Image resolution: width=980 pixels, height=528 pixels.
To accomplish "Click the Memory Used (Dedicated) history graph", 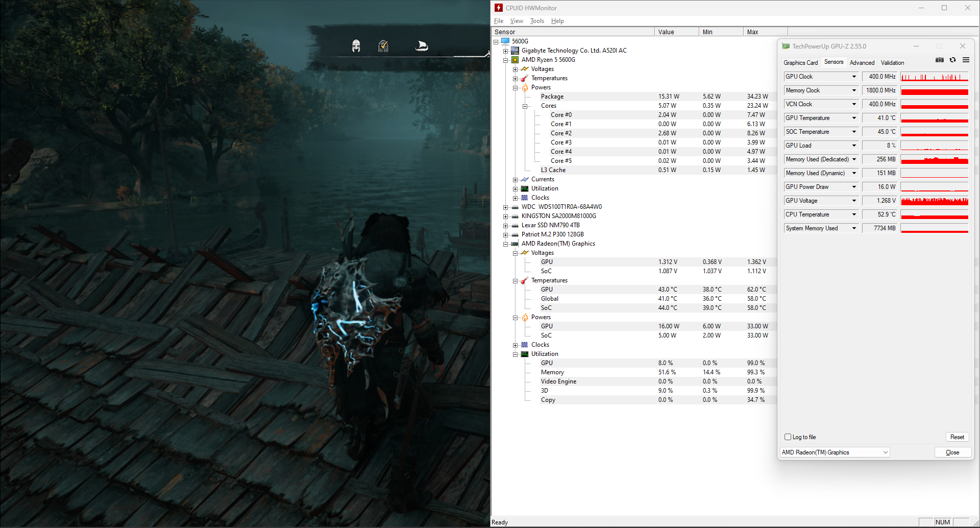I will (935, 159).
